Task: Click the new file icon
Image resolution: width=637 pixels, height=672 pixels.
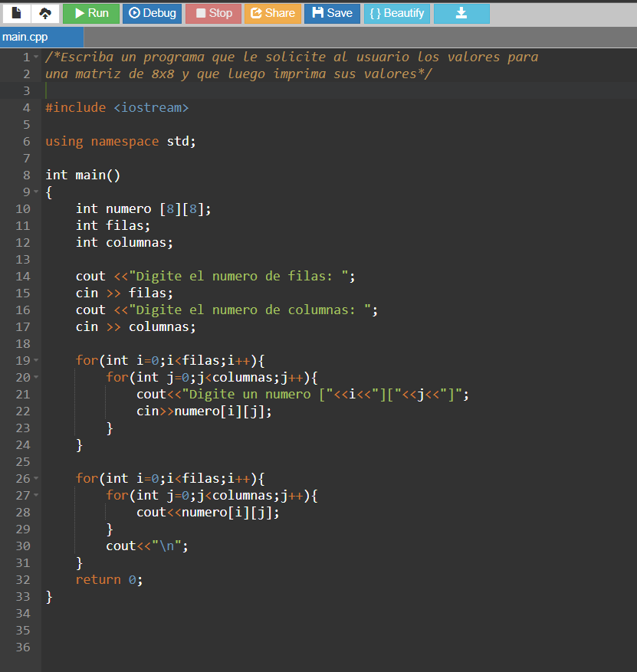Action: pyautogui.click(x=16, y=13)
